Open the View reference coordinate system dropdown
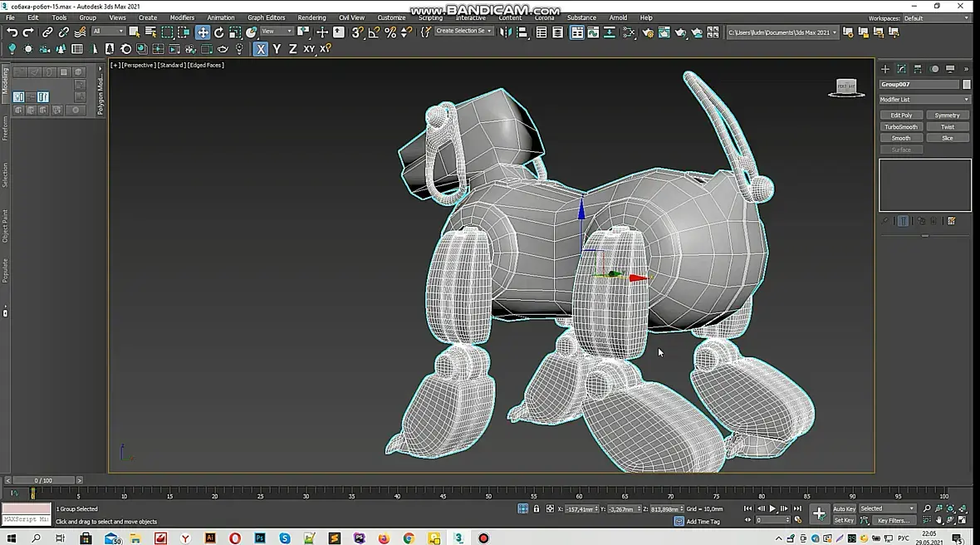980x545 pixels. tap(277, 32)
